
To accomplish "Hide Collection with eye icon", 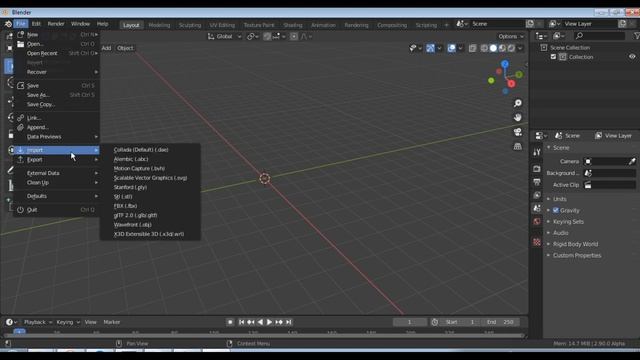I will tap(632, 57).
